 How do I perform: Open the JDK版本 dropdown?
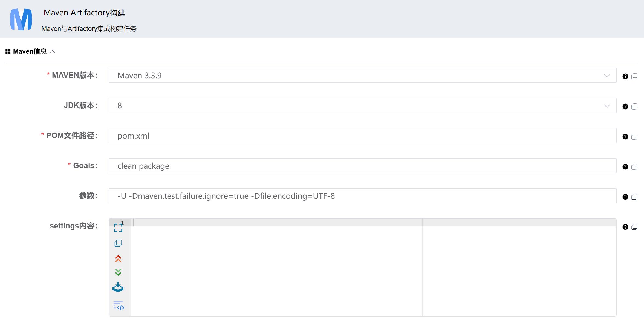tap(607, 106)
